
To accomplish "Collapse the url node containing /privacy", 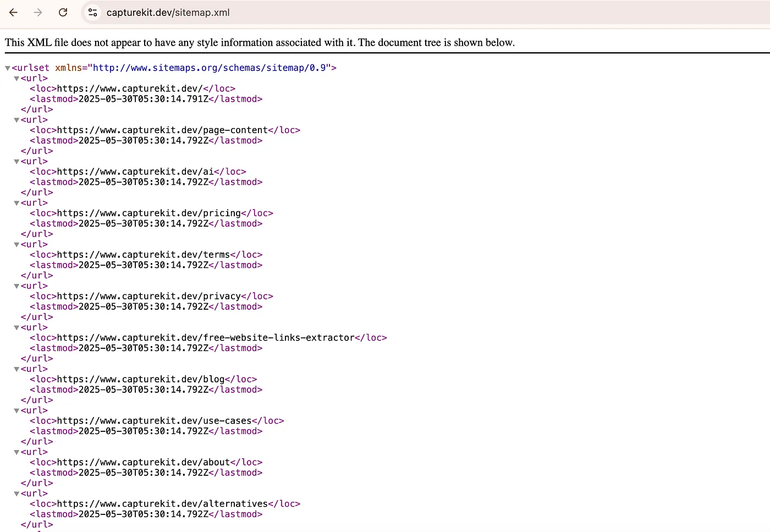I will point(16,286).
